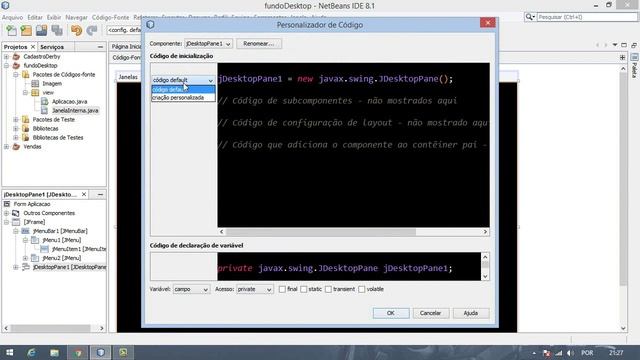The image size is (640, 360).
Task: Open File Explorer from the taskbar
Action: pos(54,353)
